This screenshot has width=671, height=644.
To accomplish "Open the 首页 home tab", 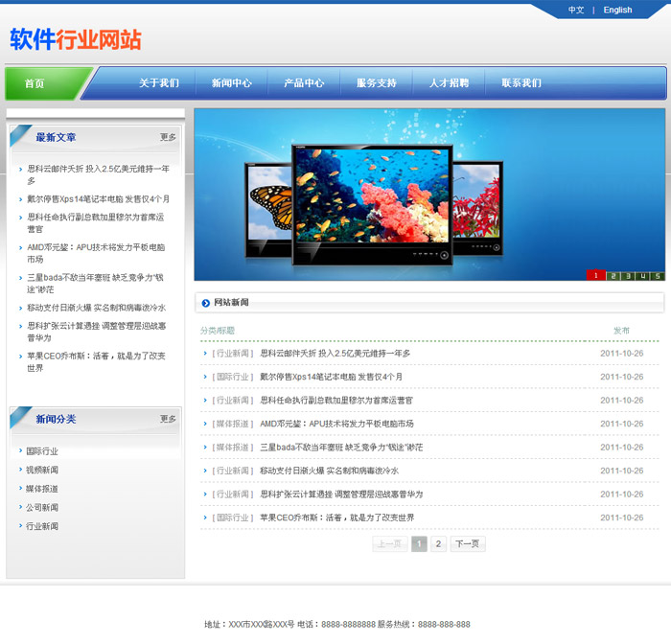I will coord(35,83).
